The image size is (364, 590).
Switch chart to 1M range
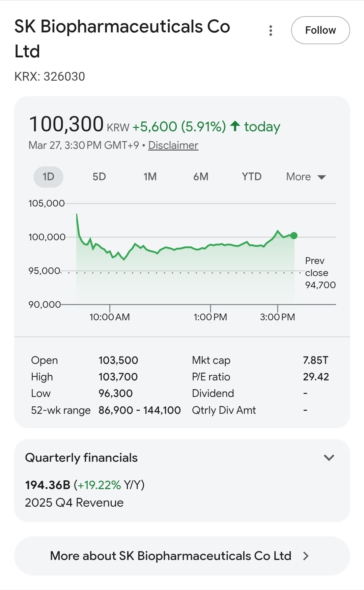pos(150,177)
